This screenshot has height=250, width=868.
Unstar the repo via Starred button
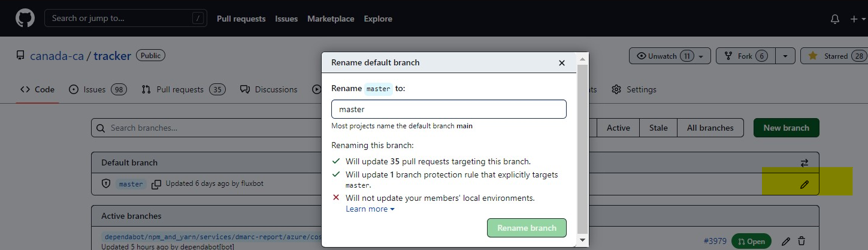point(834,56)
